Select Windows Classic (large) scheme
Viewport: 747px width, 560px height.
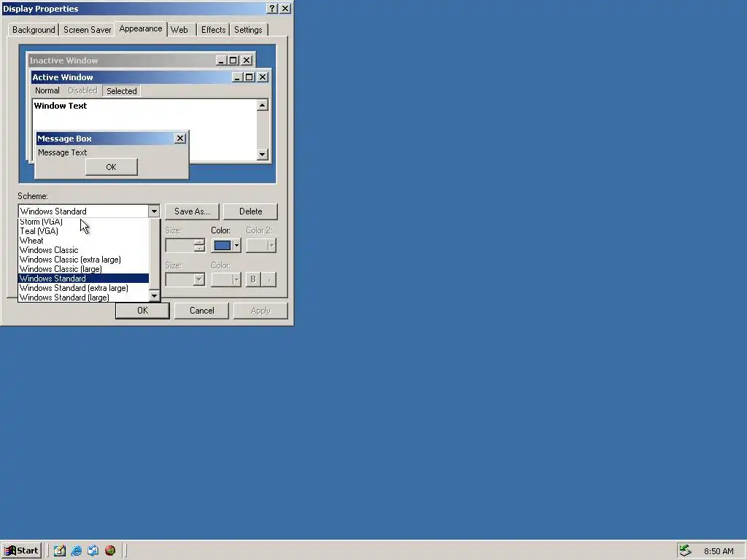pos(83,269)
